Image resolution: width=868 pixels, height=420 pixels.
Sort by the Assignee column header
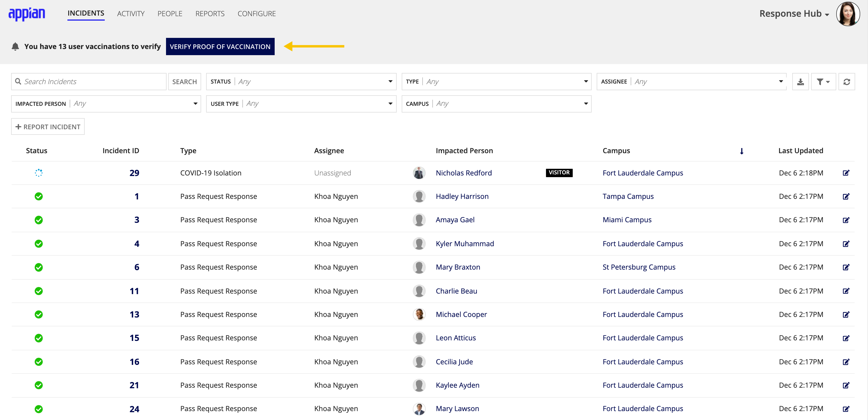(x=329, y=151)
